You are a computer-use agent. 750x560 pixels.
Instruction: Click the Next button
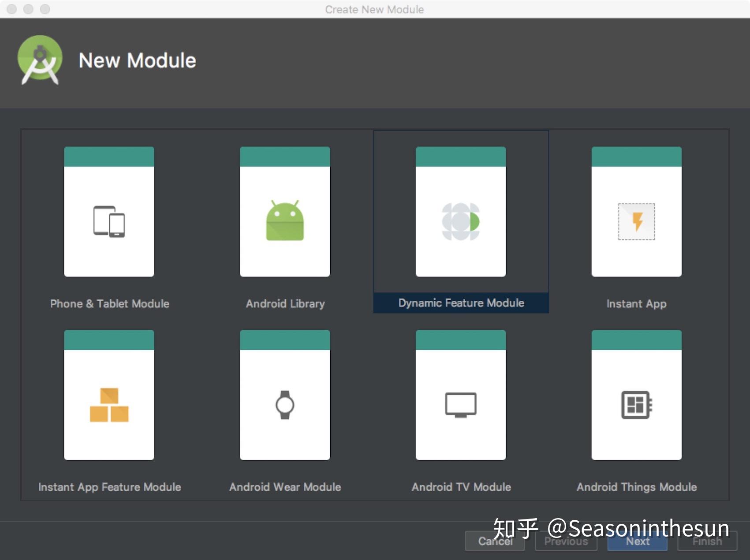(x=637, y=541)
